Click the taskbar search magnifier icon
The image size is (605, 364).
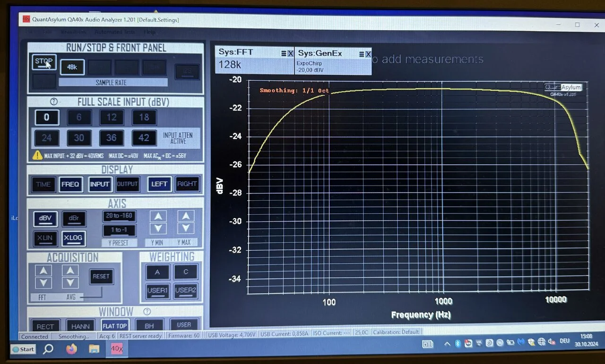pyautogui.click(x=48, y=349)
